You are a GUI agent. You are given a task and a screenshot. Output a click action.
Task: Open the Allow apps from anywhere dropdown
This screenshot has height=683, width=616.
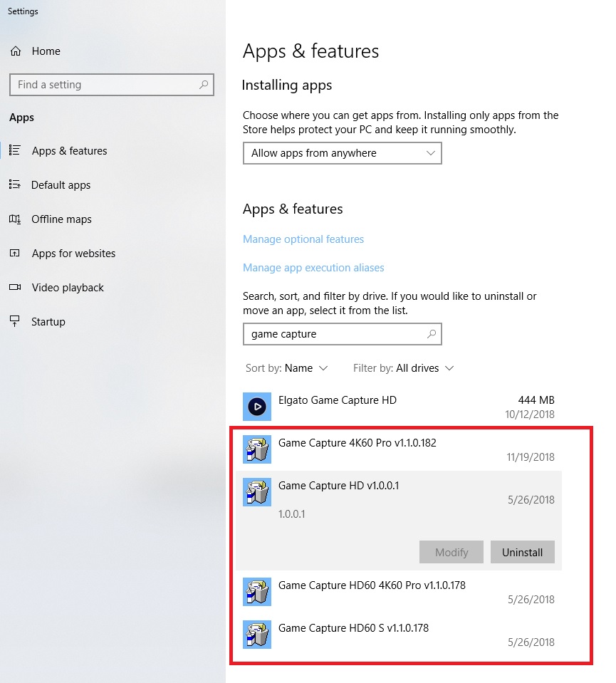click(x=342, y=153)
